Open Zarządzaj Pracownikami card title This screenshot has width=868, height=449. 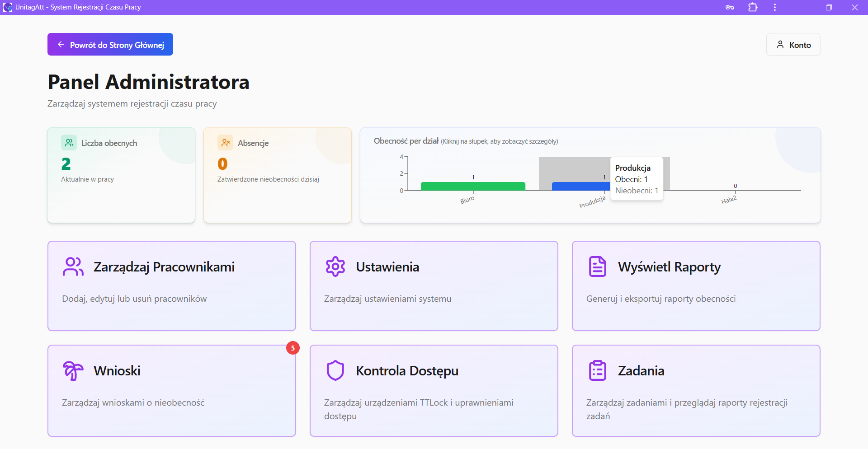click(164, 267)
